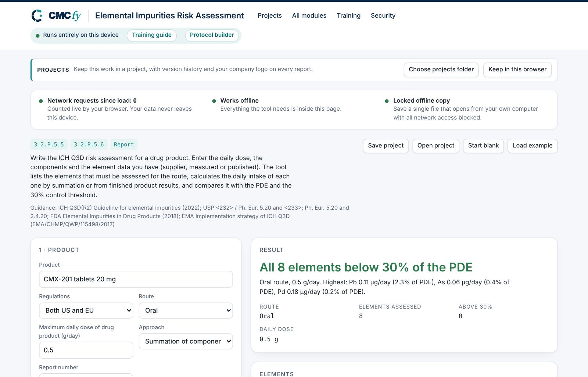Save the current project
This screenshot has width=588, height=377.
pyautogui.click(x=386, y=146)
